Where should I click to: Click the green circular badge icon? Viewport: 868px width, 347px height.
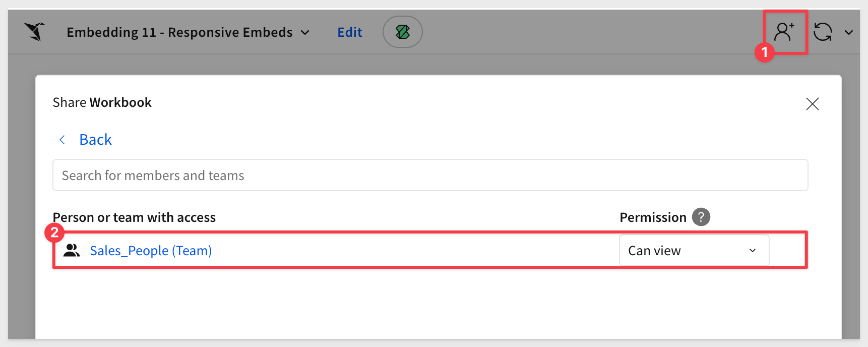pyautogui.click(x=402, y=32)
